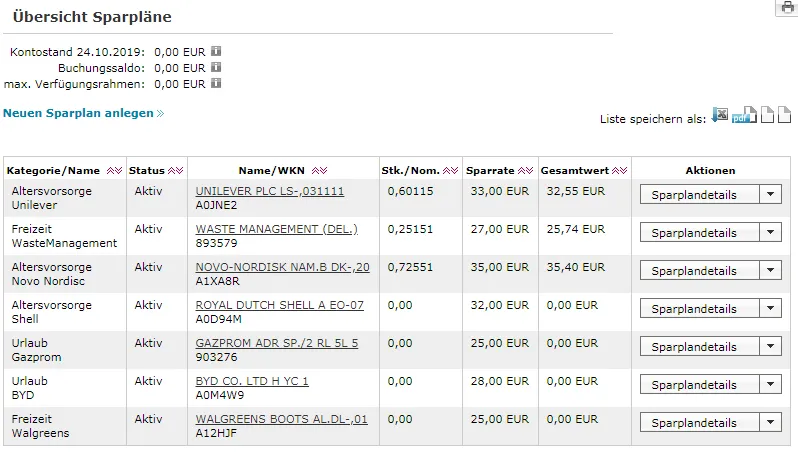The height and width of the screenshot is (453, 798).
Task: Select WKN code 903276
Action: pyautogui.click(x=216, y=357)
